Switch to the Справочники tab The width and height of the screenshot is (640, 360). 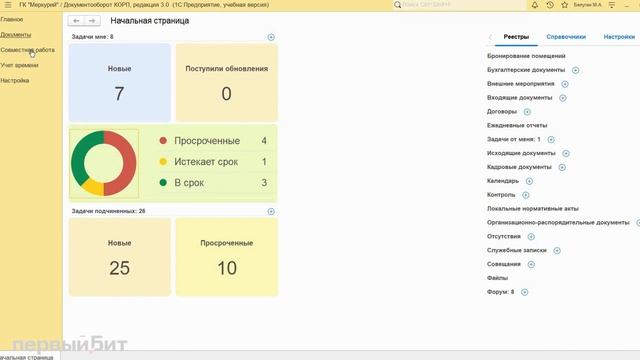coord(566,37)
